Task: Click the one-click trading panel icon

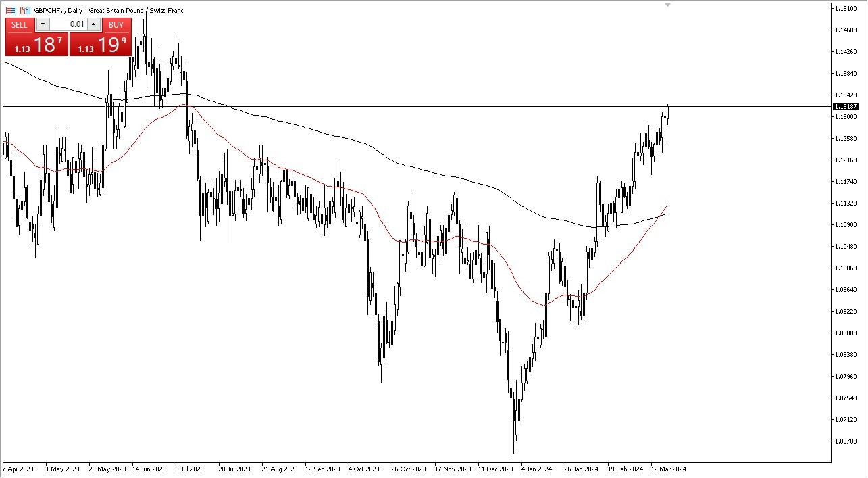Action: 11,10
